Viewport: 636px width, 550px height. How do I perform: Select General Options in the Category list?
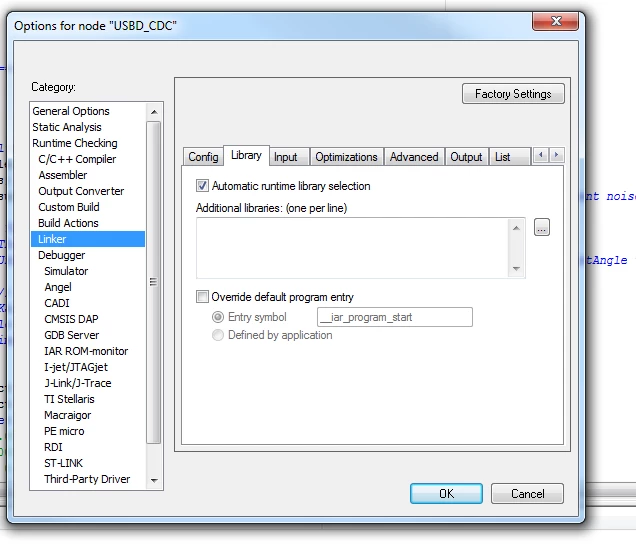88,111
